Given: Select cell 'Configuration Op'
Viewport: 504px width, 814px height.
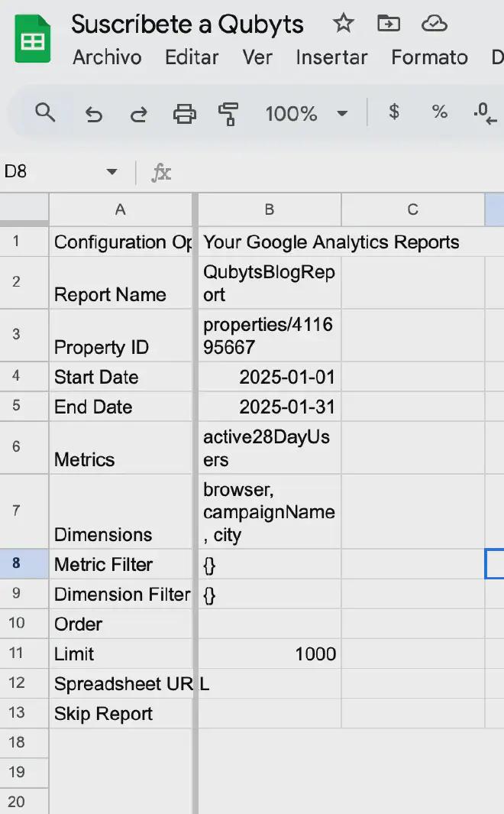Looking at the screenshot, I should [x=121, y=242].
